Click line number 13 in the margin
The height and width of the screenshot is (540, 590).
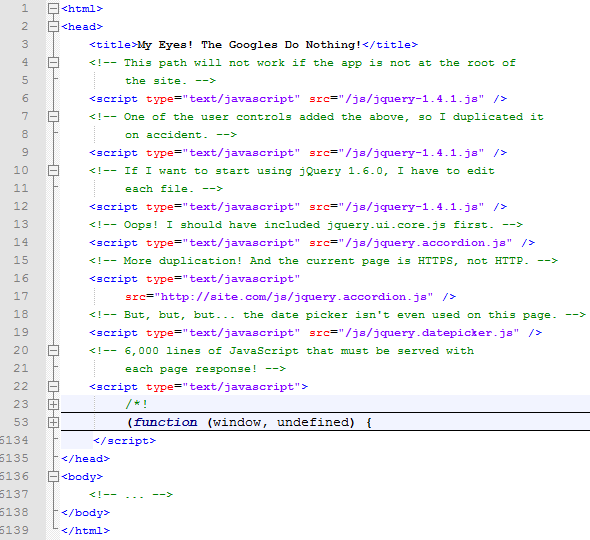coord(21,224)
